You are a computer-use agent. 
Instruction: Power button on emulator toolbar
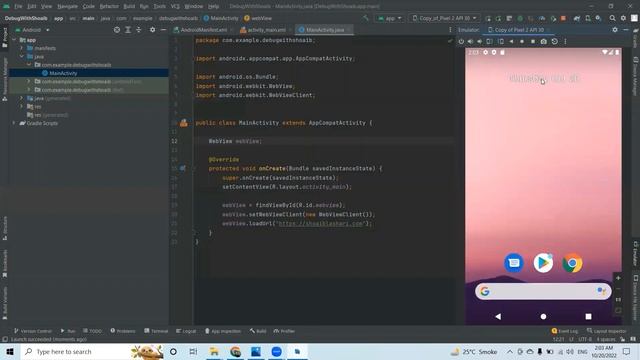click(x=461, y=41)
